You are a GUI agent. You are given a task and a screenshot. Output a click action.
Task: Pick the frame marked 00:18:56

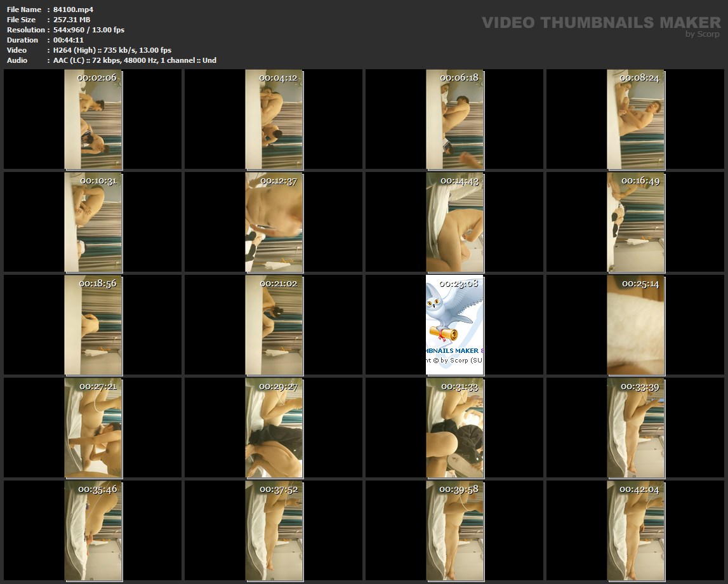pyautogui.click(x=93, y=325)
